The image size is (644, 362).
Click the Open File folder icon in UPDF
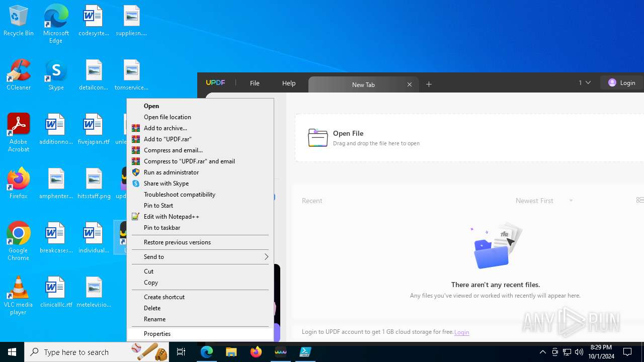point(317,138)
